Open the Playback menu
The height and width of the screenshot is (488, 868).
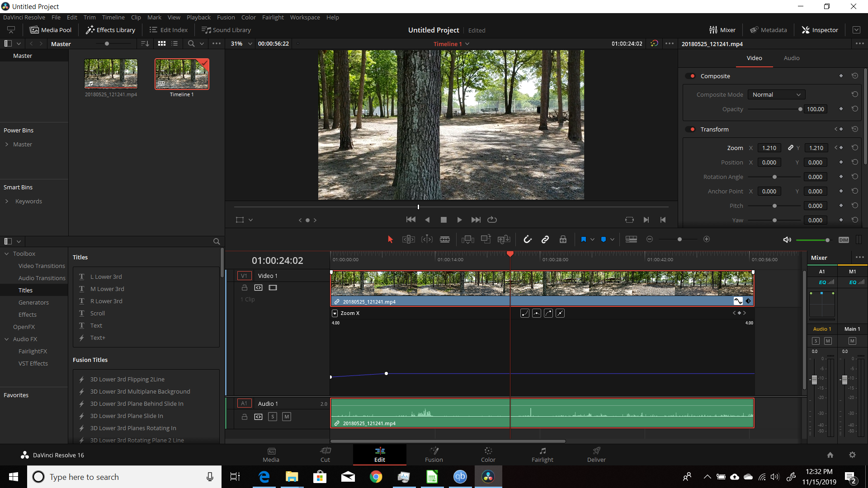198,17
